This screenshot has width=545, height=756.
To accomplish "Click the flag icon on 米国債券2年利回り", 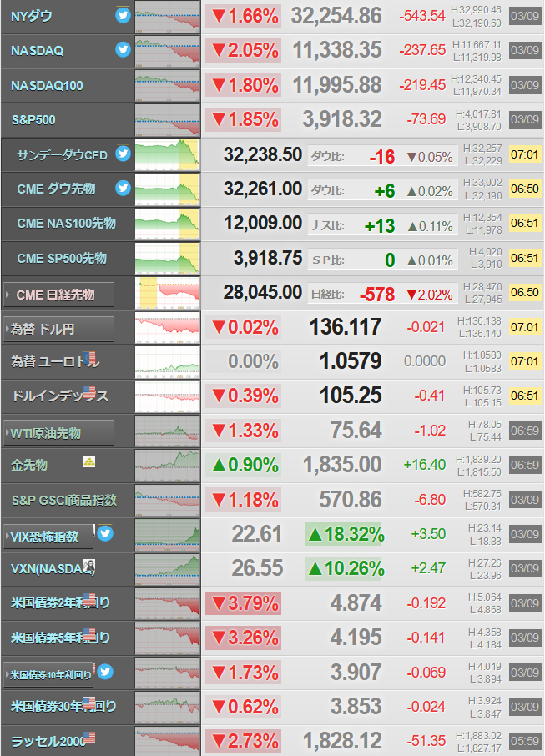I will pyautogui.click(x=89, y=600).
